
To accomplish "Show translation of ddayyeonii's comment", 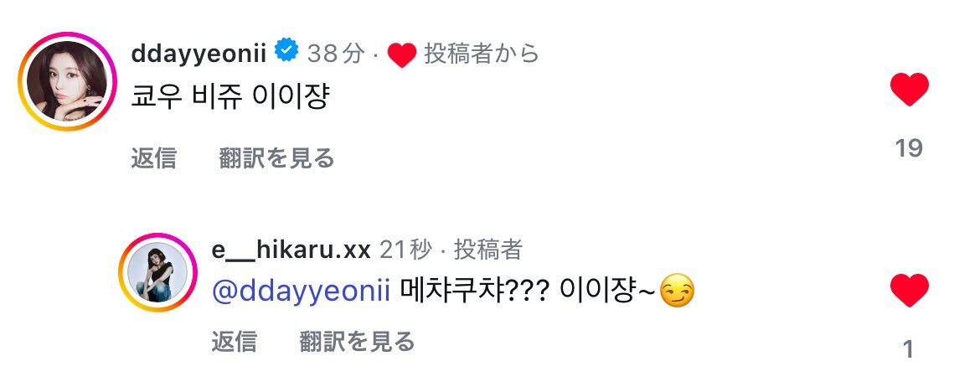I will pyautogui.click(x=276, y=158).
